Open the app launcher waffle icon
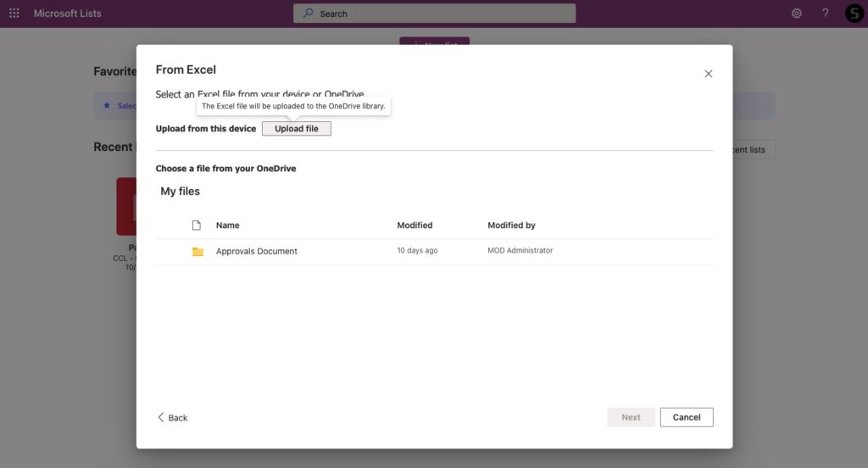Viewport: 868px width, 468px height. click(x=14, y=14)
